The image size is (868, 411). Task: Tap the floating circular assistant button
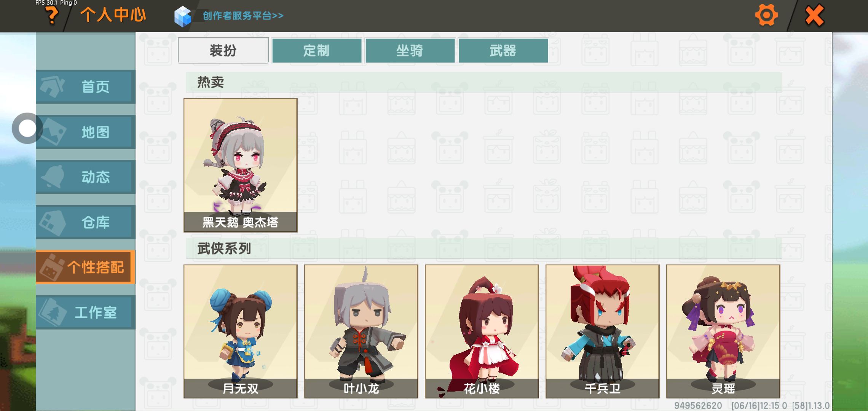point(27,128)
